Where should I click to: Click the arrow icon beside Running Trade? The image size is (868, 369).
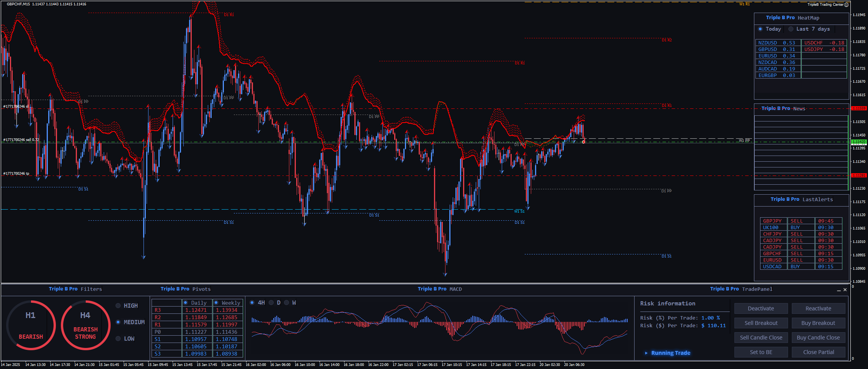click(646, 353)
